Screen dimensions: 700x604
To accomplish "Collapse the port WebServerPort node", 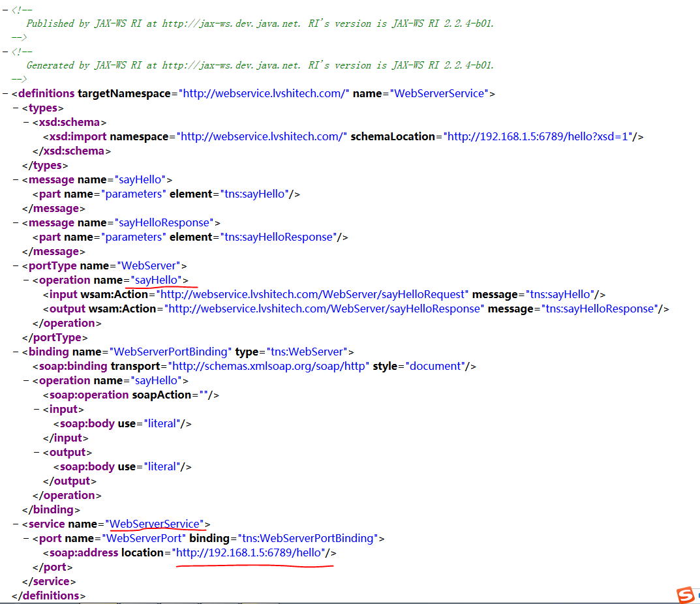I will point(26,539).
